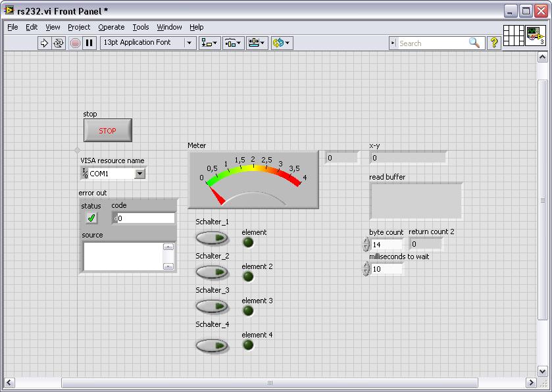Expand the VISA resource name COM1 dropdown
Image resolution: width=552 pixels, height=392 pixels.
point(139,174)
